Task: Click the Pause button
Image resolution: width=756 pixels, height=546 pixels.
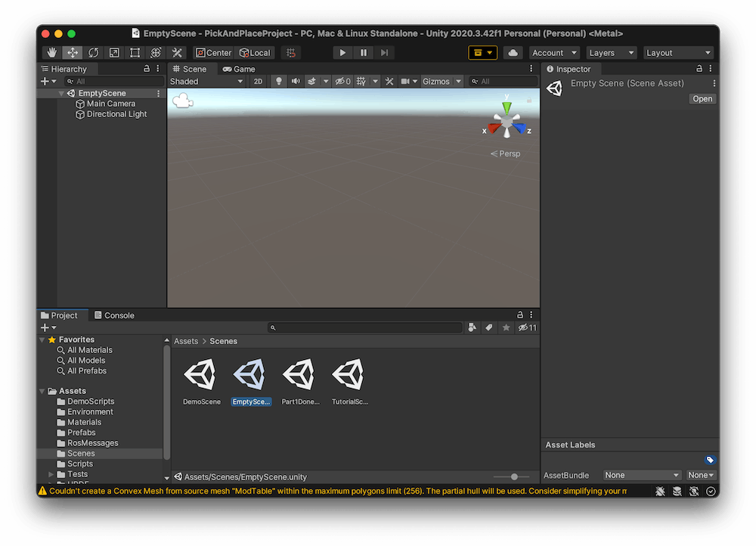Action: [364, 53]
